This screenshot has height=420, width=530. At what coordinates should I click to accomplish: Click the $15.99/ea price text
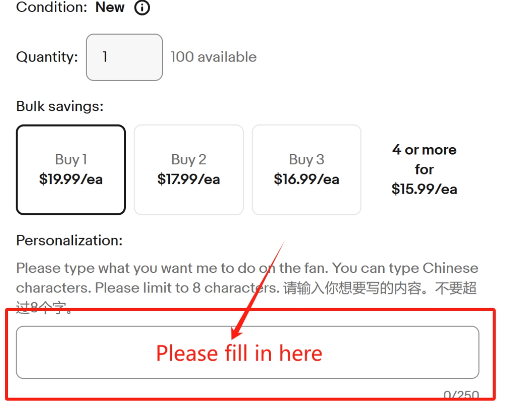click(424, 189)
